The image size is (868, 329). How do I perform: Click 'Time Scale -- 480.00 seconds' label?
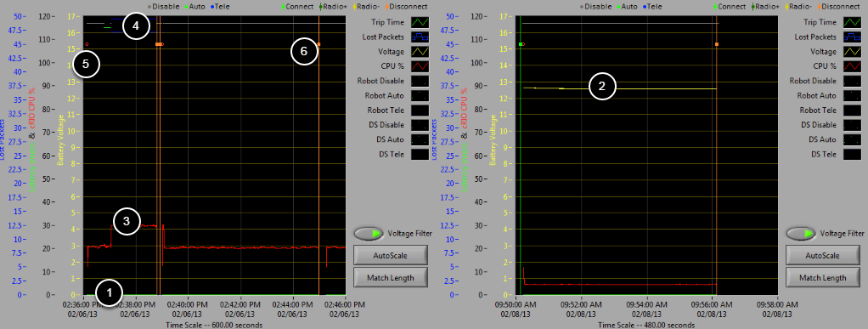coord(646,325)
